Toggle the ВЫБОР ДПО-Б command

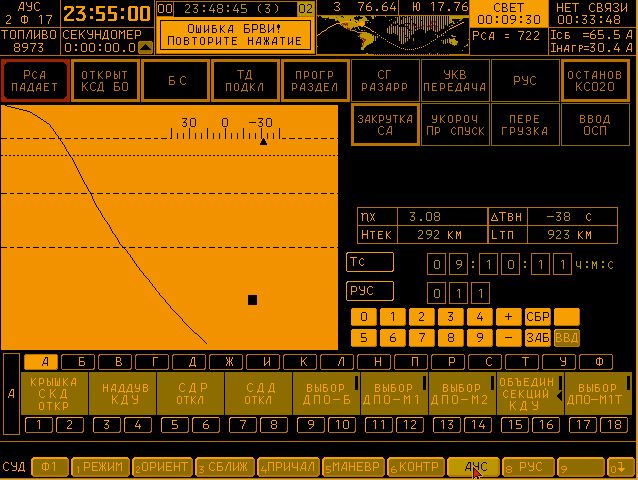(x=326, y=393)
